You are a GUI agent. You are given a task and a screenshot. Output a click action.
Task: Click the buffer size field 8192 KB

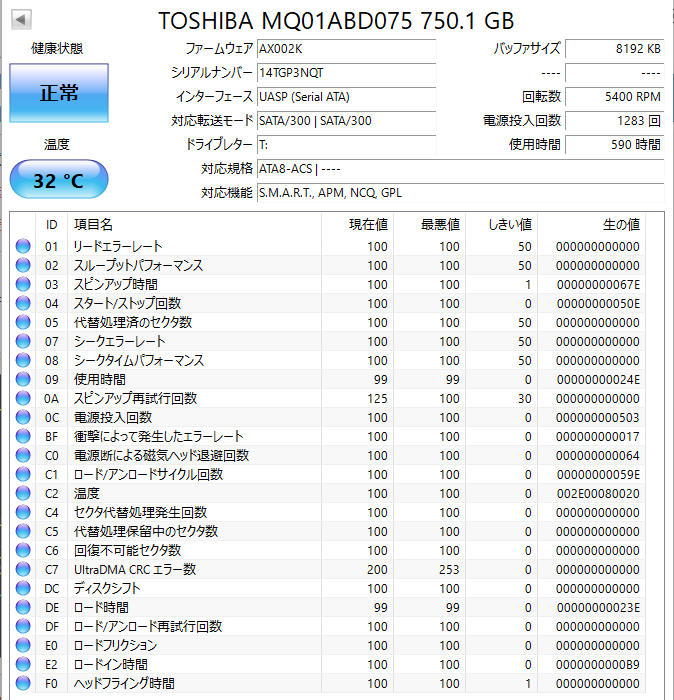pos(615,49)
